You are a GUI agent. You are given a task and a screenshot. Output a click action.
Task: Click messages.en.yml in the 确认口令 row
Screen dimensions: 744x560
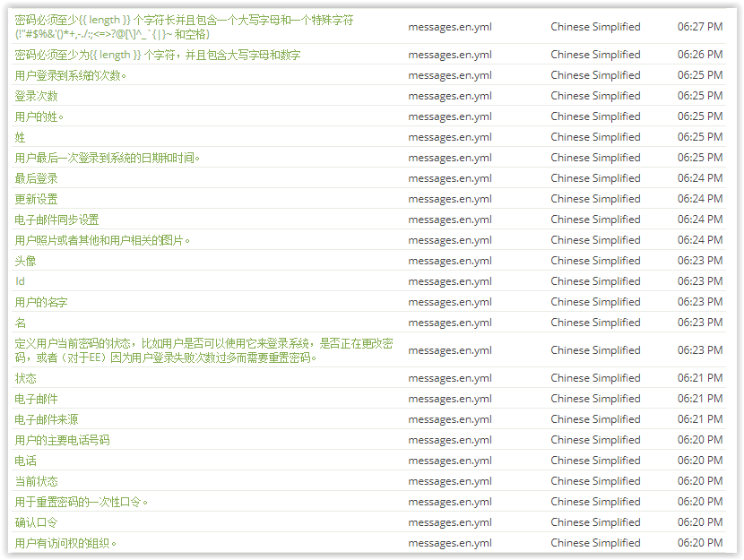450,523
